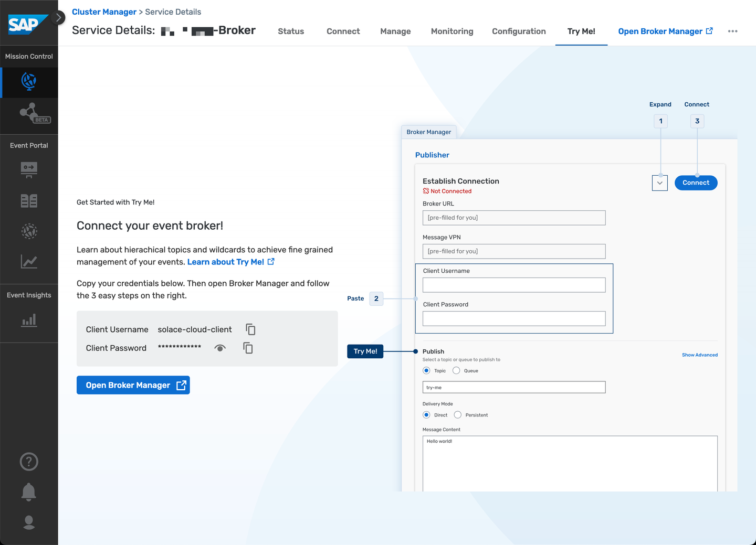756x545 pixels.
Task: Select the Configuration tab
Action: coord(519,31)
